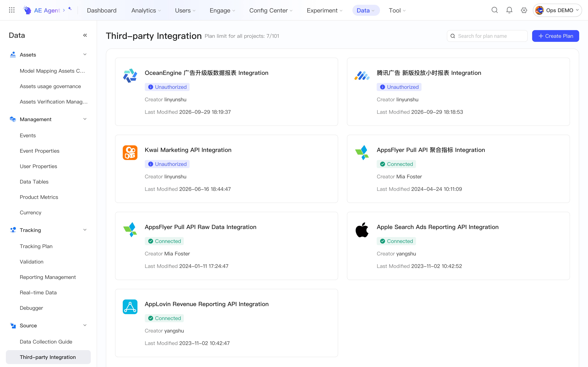Open the notifications bell
This screenshot has height=367, width=588.
pyautogui.click(x=509, y=10)
